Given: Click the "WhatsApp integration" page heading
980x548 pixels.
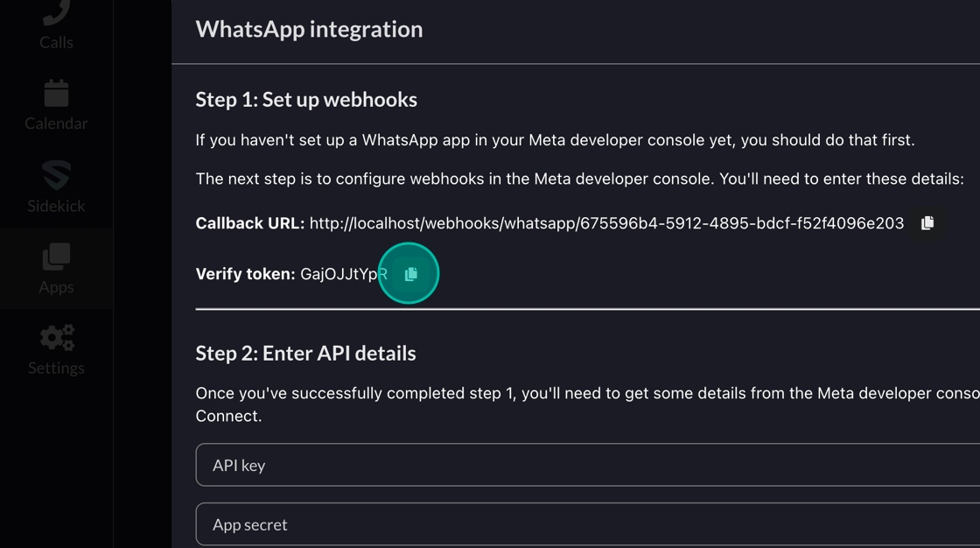Looking at the screenshot, I should coord(309,29).
